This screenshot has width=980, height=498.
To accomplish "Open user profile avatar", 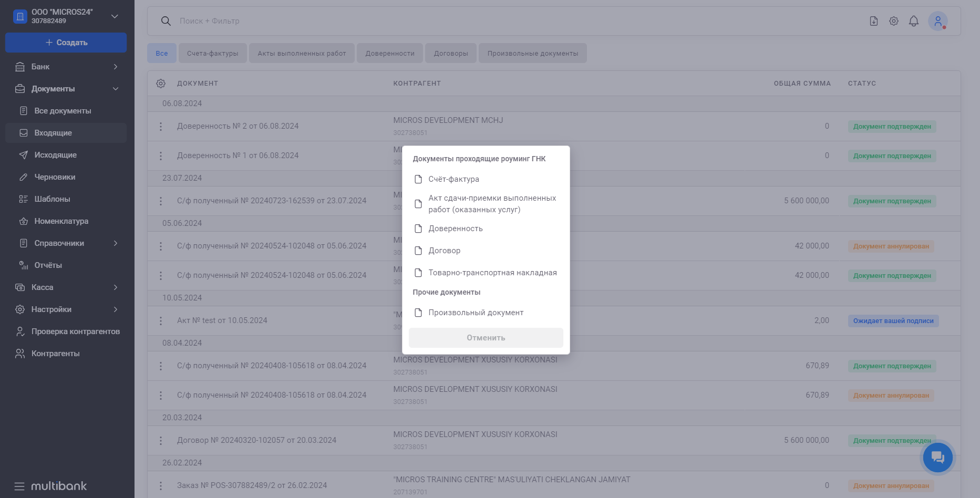I will click(937, 21).
